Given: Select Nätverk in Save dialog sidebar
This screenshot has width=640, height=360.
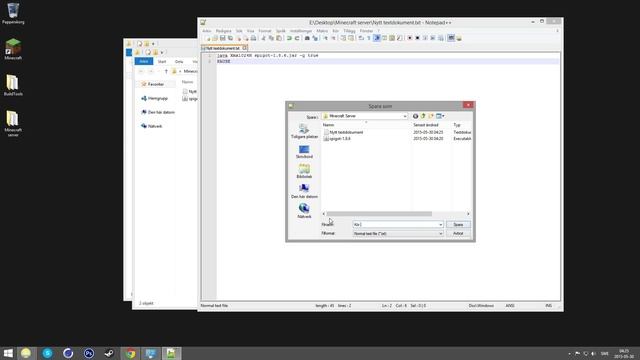Looking at the screenshot, I should click(x=304, y=211).
